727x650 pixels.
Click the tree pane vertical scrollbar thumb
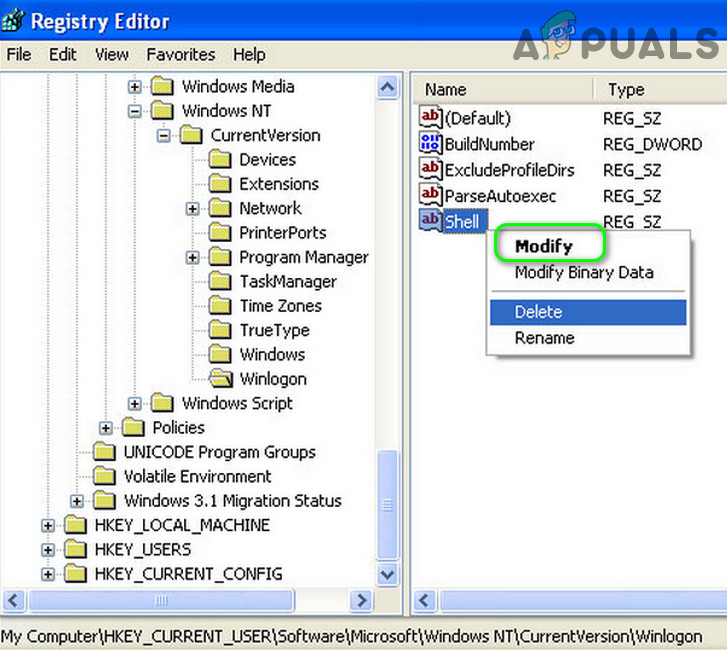pos(387,504)
